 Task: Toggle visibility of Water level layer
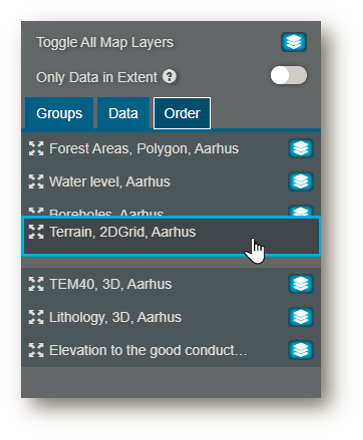pos(301,182)
